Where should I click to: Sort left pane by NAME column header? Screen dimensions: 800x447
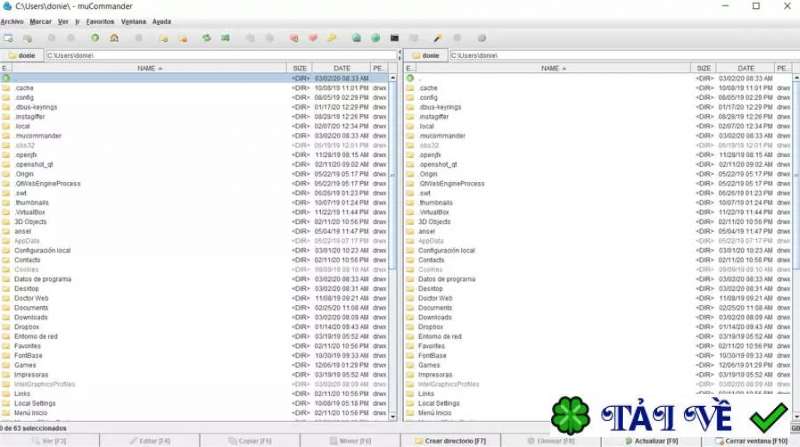pos(149,68)
